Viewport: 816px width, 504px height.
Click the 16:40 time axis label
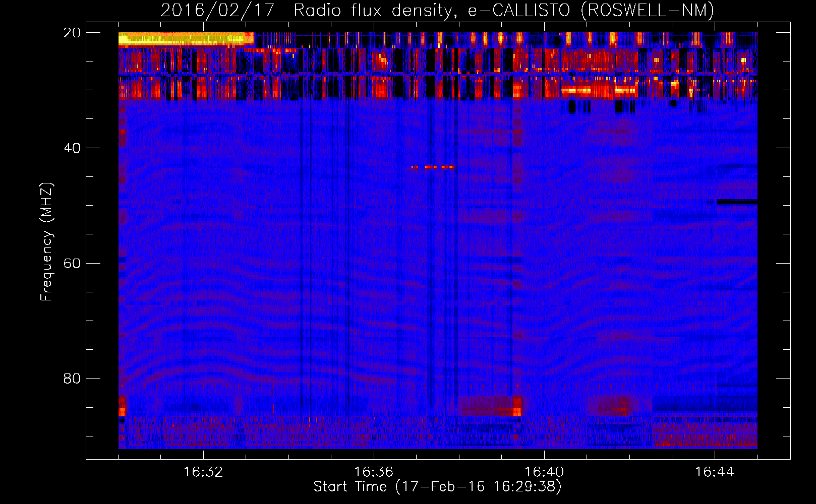click(544, 472)
